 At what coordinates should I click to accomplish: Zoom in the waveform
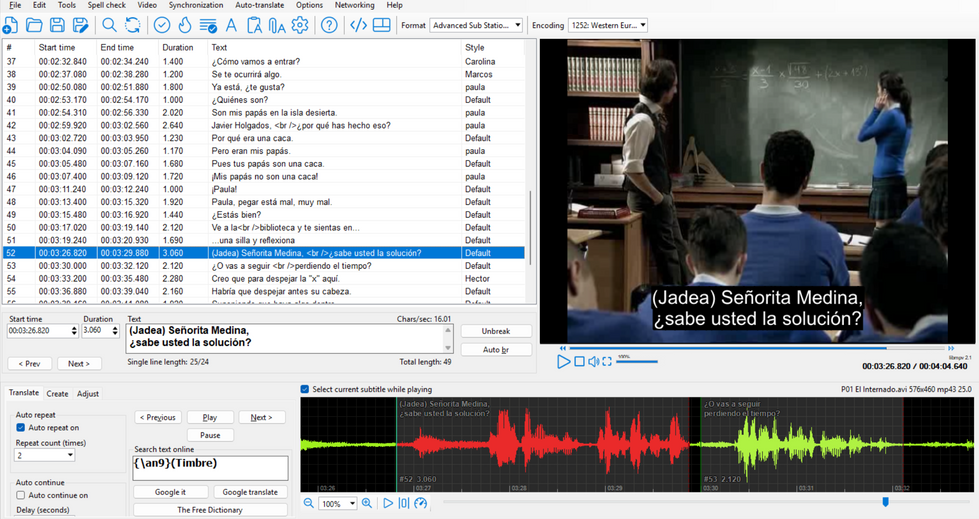coord(367,503)
